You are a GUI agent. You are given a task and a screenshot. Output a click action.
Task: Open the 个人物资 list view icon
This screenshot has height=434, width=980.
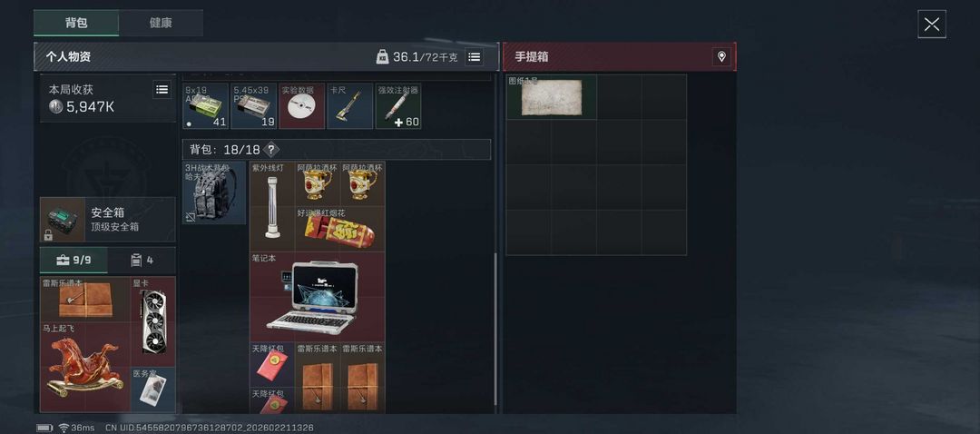tap(475, 57)
